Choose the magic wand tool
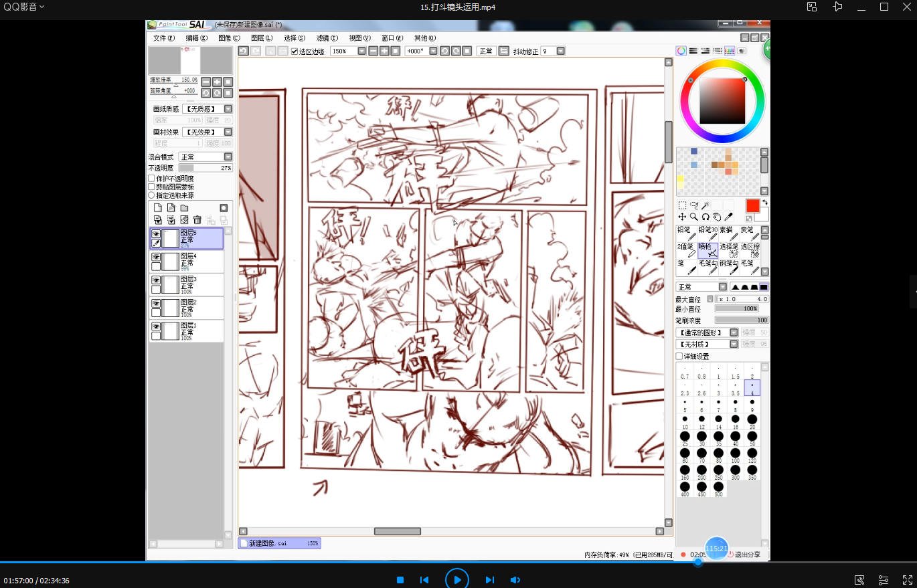 tap(705, 205)
